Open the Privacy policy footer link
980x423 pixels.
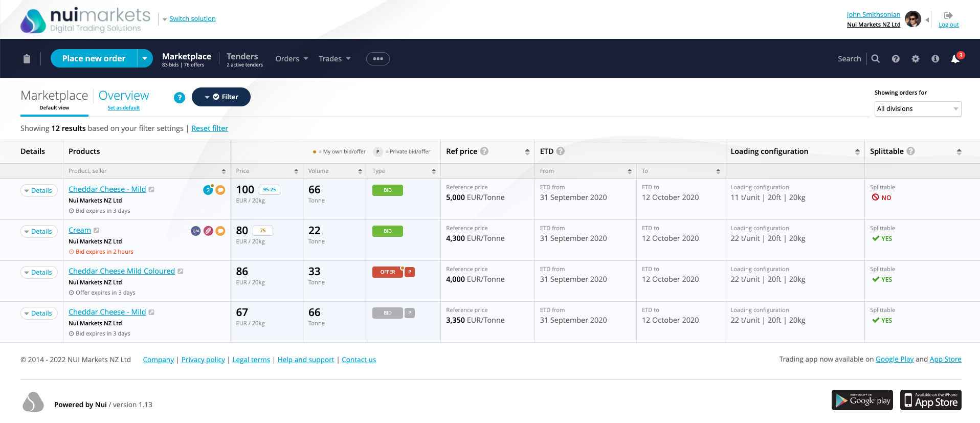(203, 360)
